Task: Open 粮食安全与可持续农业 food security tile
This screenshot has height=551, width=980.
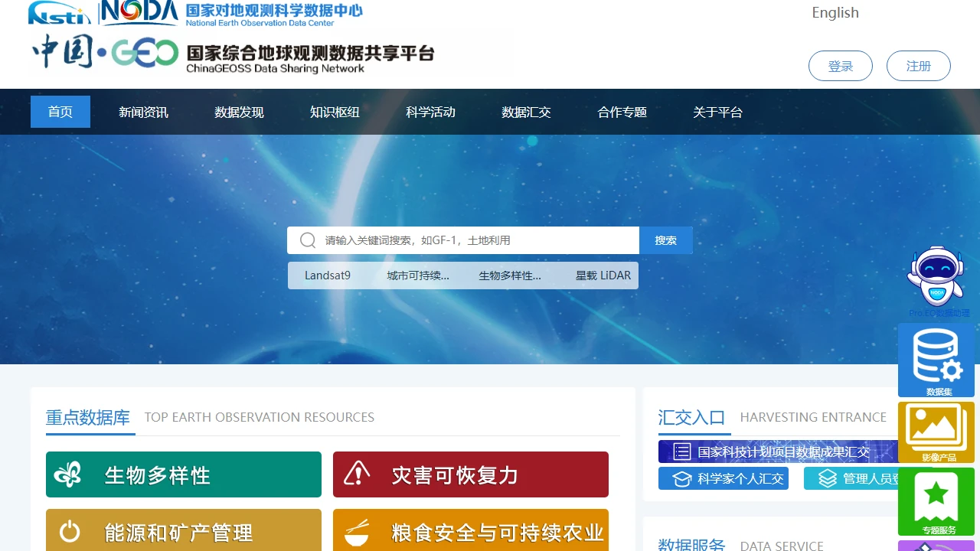Action: 471,531
